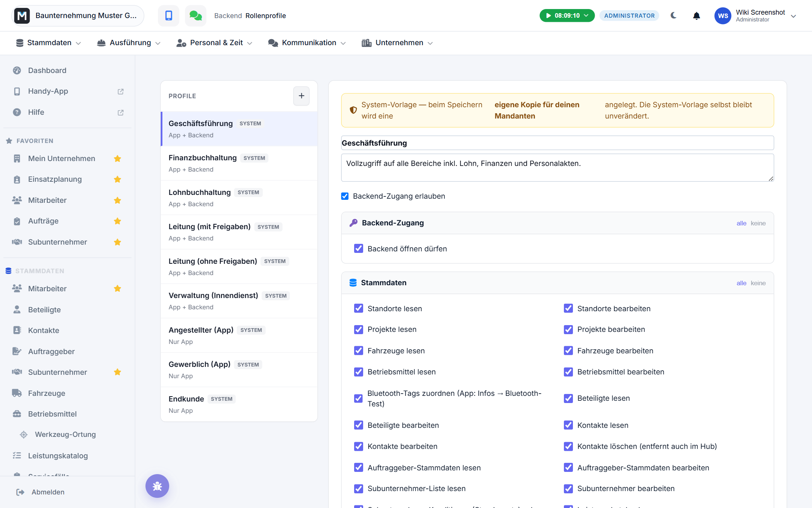This screenshot has height=508, width=812.
Task: Click the Kontakte icon in sidebar
Action: pos(17,330)
